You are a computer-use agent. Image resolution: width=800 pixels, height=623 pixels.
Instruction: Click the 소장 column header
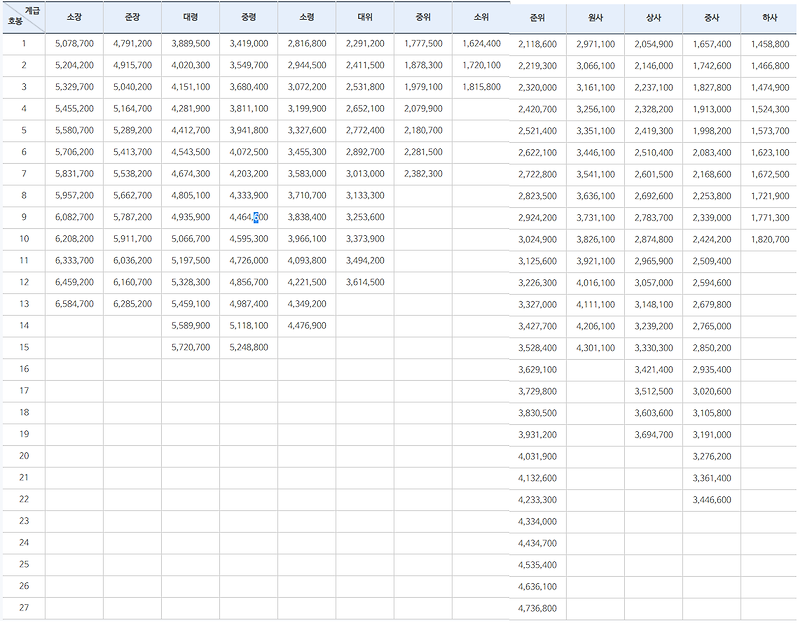74,17
